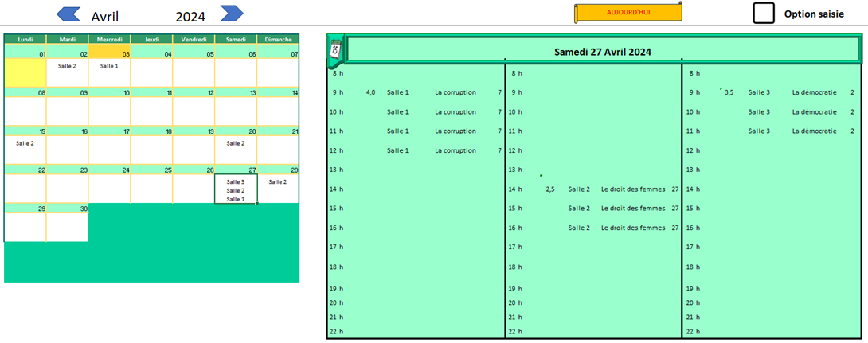Click the highlighted day number 03

pyautogui.click(x=109, y=53)
